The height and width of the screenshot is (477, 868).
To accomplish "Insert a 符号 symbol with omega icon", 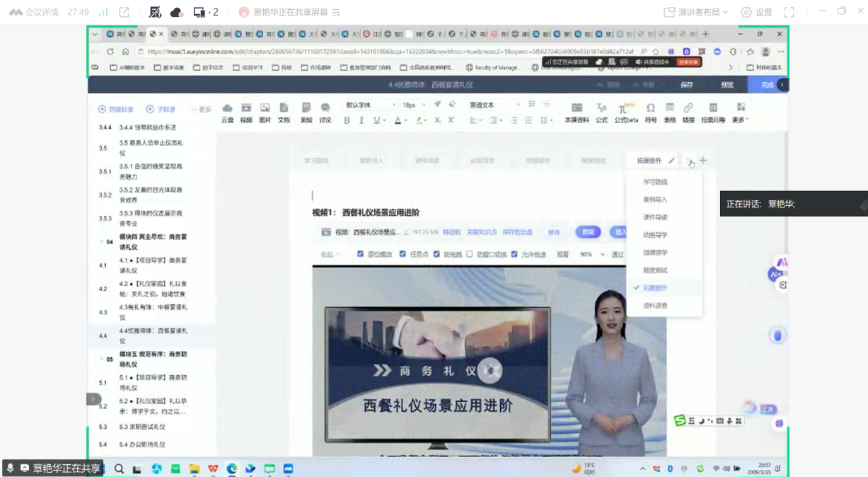I will pyautogui.click(x=650, y=113).
